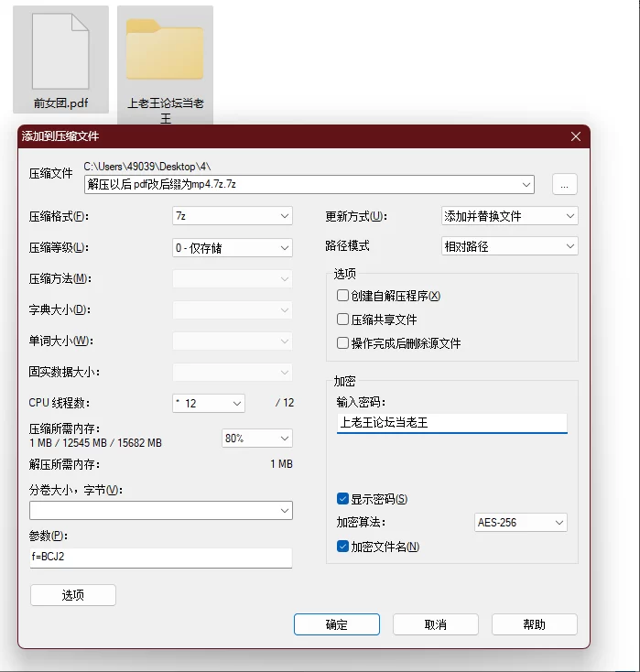The height and width of the screenshot is (672, 640).
Task: Open the 加密算法 dropdown showing AES-256
Action: 521,523
